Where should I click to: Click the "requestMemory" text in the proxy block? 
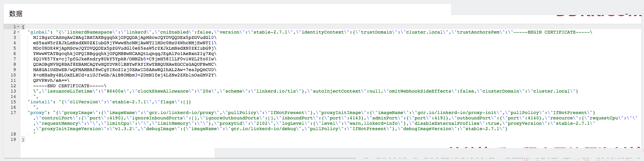60,123
